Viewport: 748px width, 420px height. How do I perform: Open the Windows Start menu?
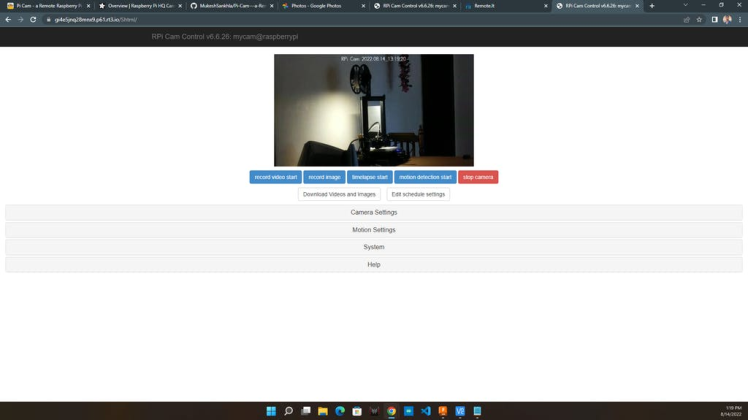pos(271,411)
